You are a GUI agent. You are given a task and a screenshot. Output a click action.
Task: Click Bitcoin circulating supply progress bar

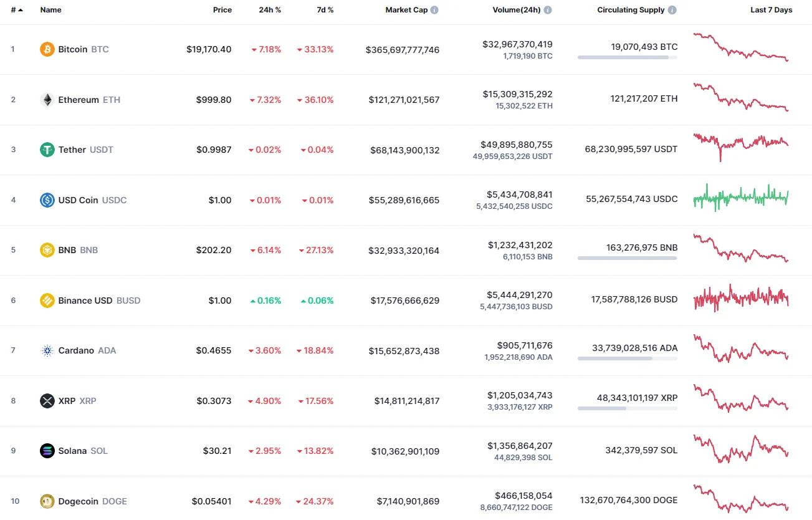pos(627,57)
